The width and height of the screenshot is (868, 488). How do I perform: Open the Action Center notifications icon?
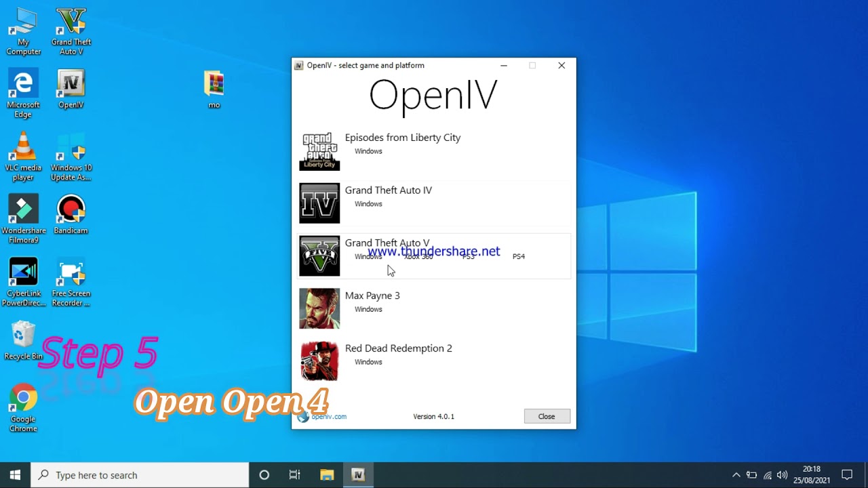847,475
